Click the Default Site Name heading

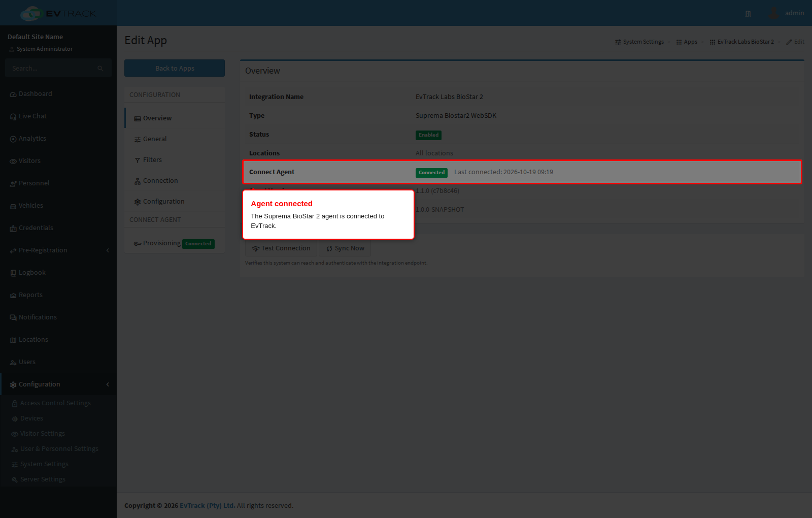pos(36,37)
